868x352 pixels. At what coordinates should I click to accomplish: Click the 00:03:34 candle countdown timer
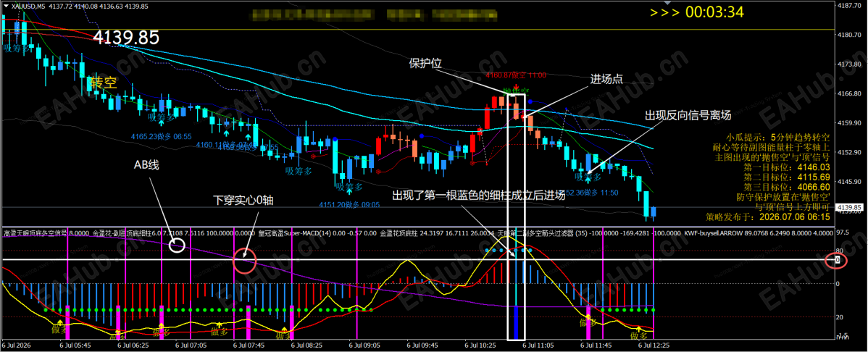714,12
